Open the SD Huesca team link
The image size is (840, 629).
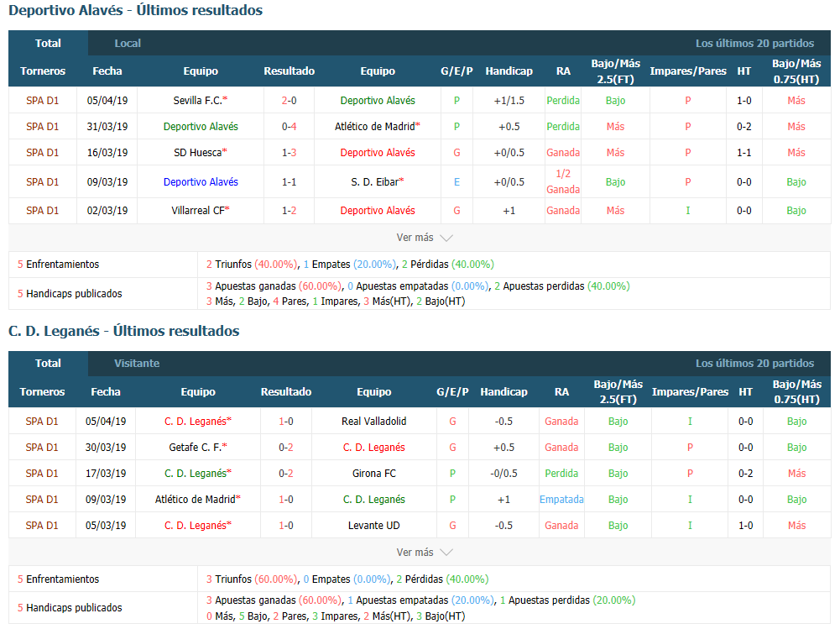pyautogui.click(x=201, y=152)
